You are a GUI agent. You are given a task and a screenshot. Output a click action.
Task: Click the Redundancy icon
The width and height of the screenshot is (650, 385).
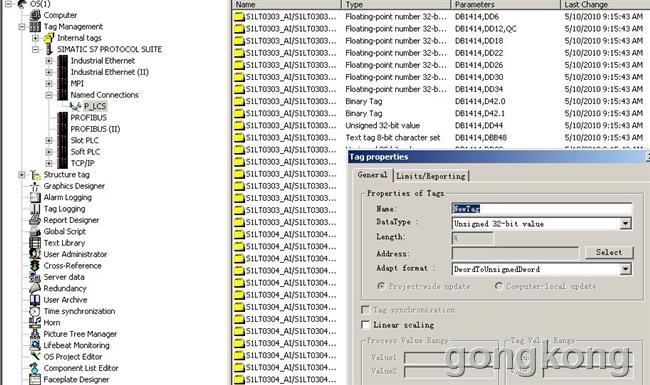coord(35,289)
